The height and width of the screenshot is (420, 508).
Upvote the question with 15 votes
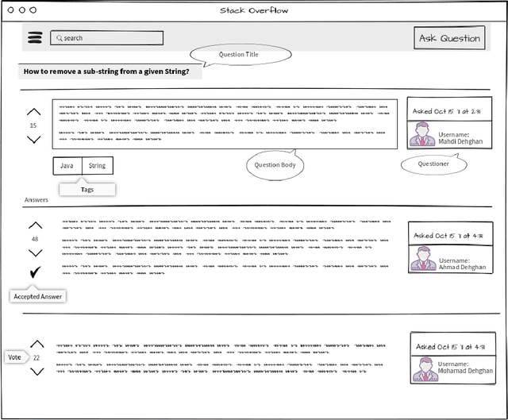(x=33, y=112)
